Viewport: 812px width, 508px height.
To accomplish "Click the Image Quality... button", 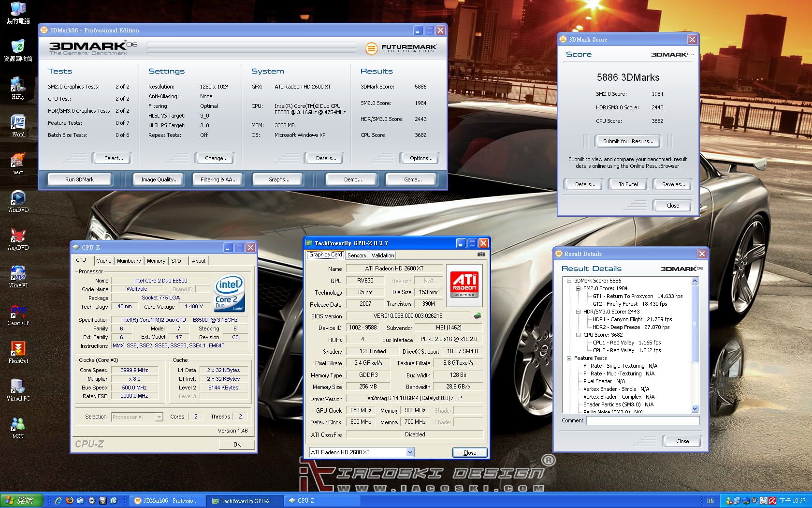I will click(x=159, y=179).
